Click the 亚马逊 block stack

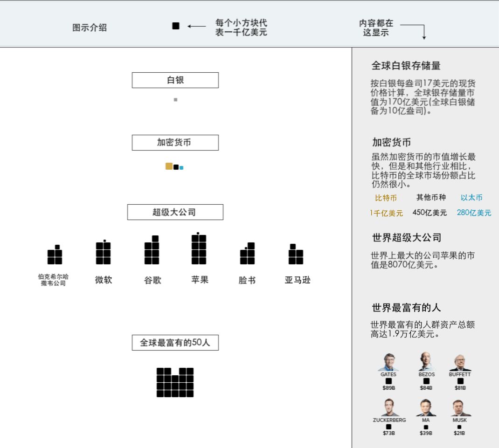296,254
